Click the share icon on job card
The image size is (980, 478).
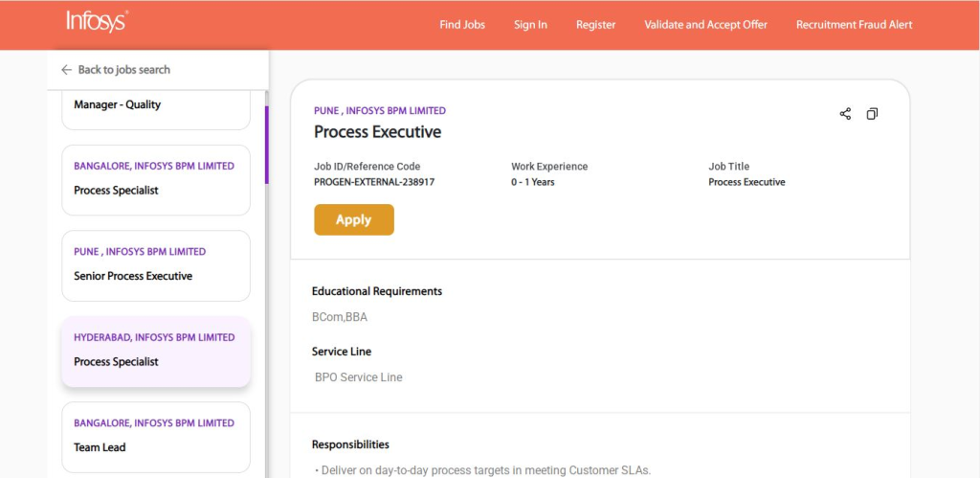tap(845, 114)
